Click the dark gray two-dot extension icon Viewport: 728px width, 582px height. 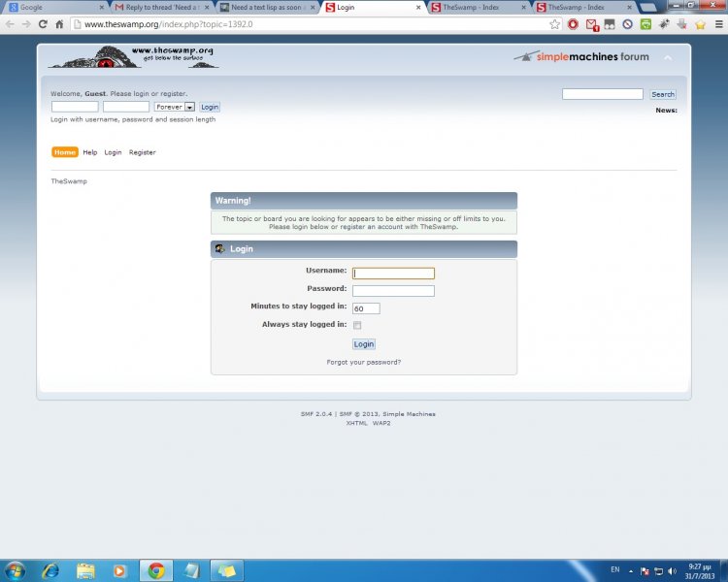[x=610, y=24]
